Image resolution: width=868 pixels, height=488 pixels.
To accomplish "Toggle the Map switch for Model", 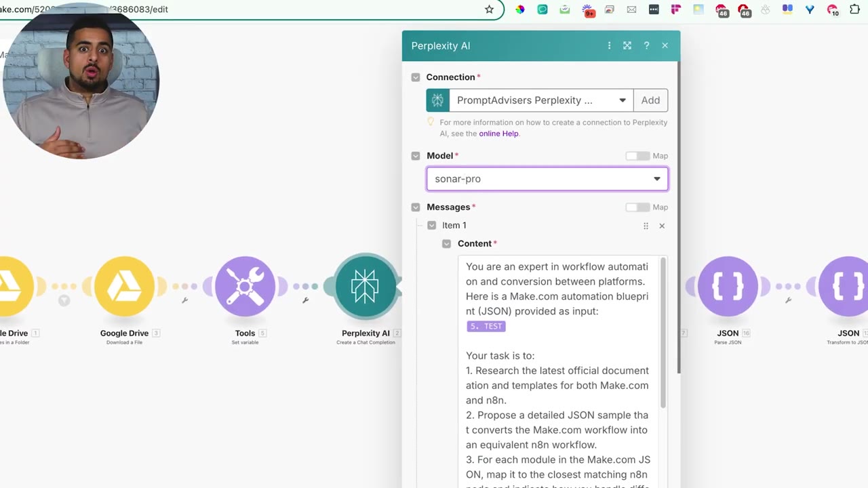I will pos(637,156).
